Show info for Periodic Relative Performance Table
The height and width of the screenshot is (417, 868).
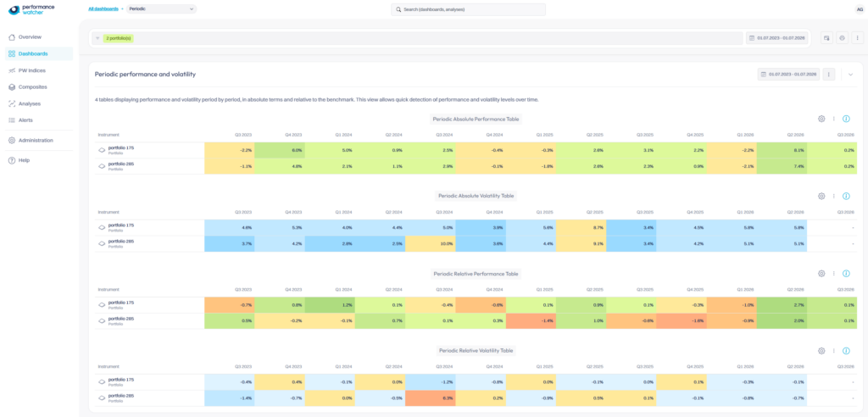point(846,274)
